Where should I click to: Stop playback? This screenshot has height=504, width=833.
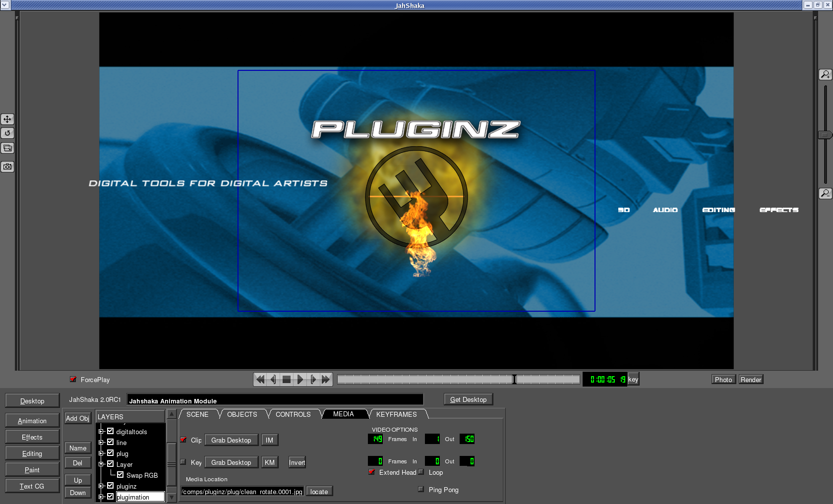[287, 380]
